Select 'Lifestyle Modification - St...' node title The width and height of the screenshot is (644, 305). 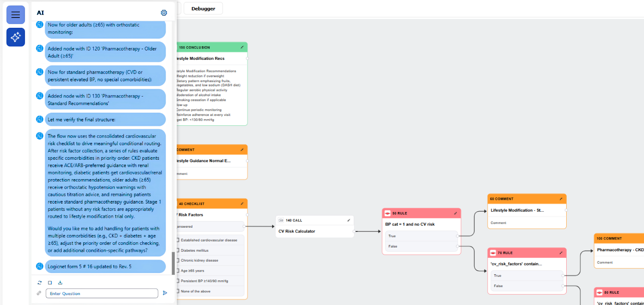tap(517, 210)
